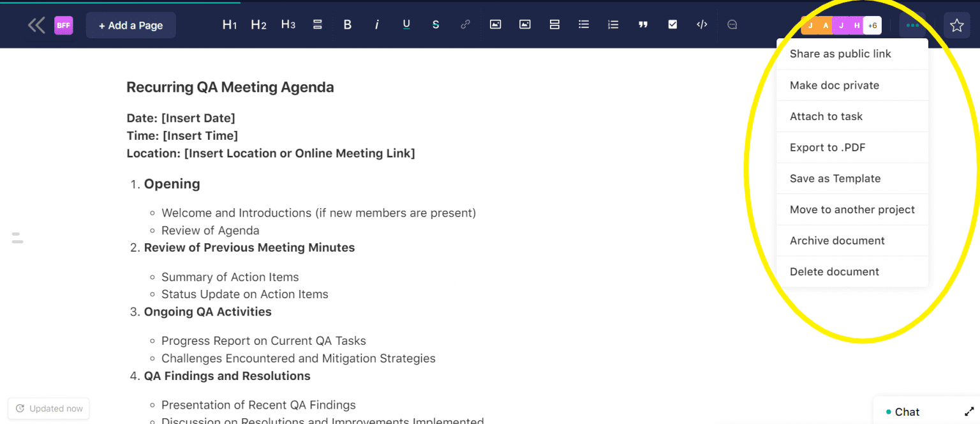Insert an image into the document
The image size is (980, 424).
[x=495, y=24]
